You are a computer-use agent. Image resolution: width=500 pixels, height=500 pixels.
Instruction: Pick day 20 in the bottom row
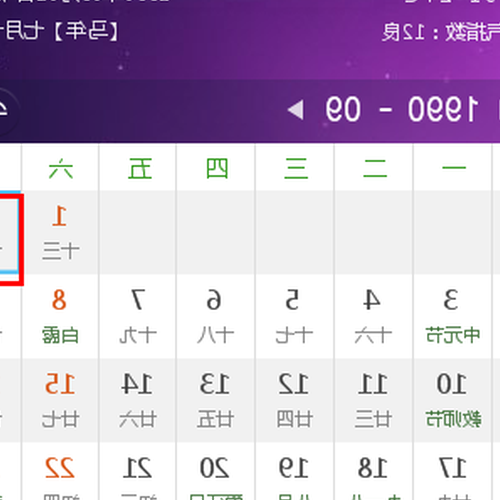pos(215,472)
